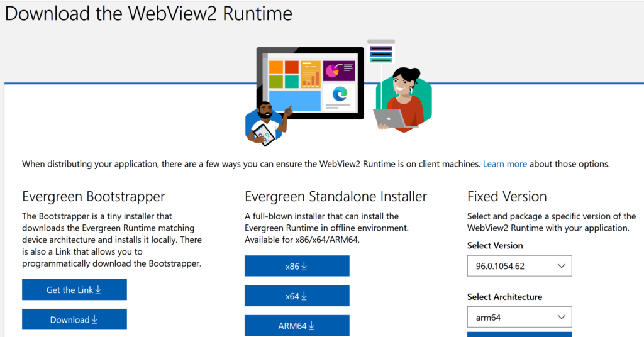
Task: Download the ARM64 standalone installer
Action: click(x=297, y=326)
